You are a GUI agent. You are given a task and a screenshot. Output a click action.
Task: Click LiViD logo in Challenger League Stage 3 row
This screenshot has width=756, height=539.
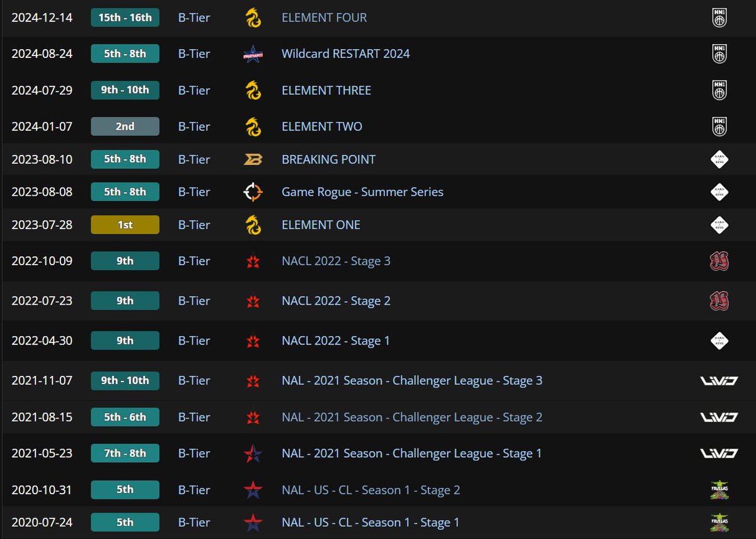(x=719, y=380)
